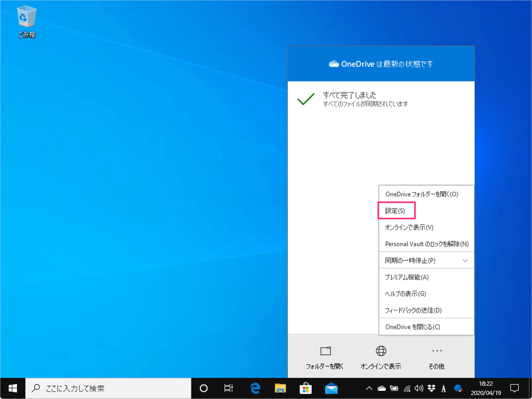Open the Recycle Bin desktop icon
532x399 pixels.
26,22
